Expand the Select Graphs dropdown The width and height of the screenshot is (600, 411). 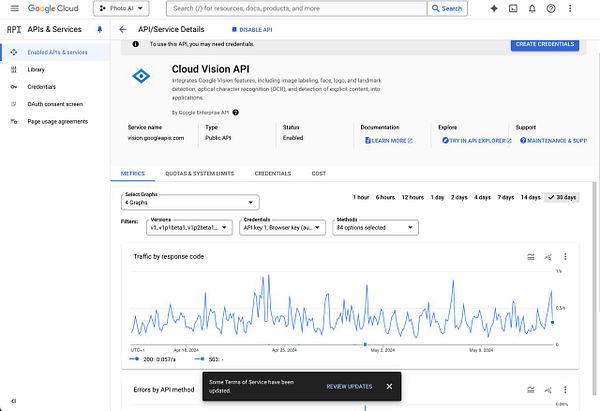tap(191, 202)
